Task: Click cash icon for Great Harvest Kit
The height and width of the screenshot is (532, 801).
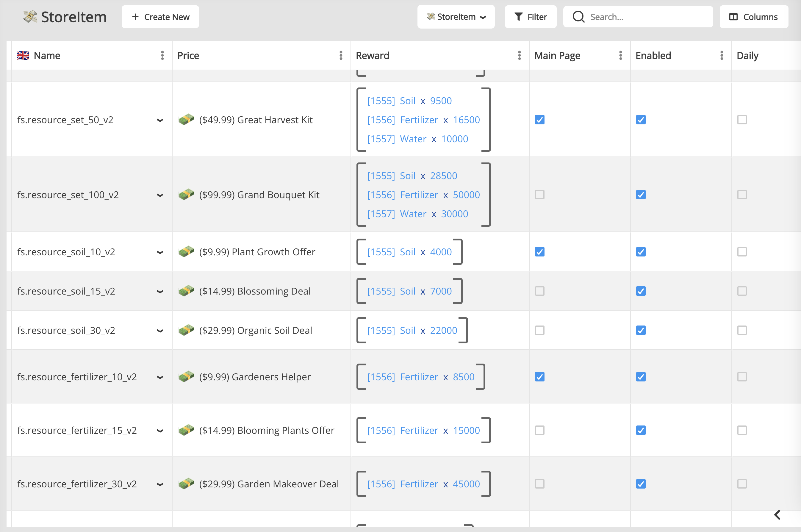Action: click(x=186, y=119)
